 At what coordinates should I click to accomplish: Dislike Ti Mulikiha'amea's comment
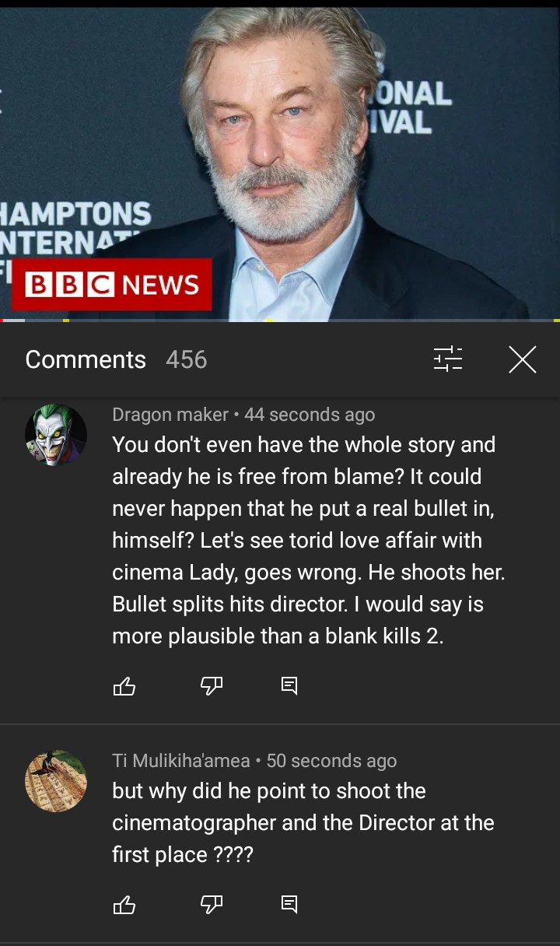[212, 904]
